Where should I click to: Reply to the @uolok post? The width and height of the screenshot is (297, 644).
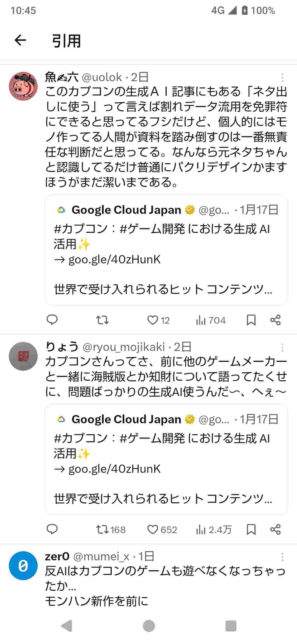52,320
